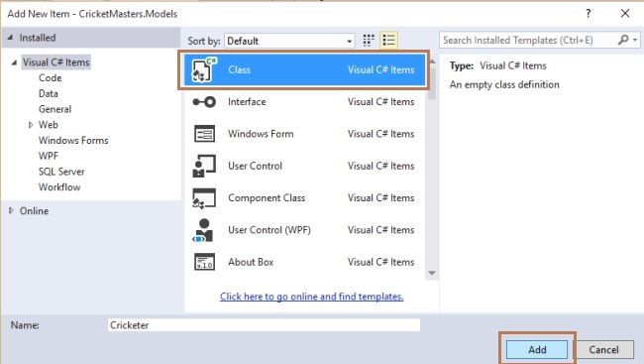Select SQL Server category in tree
The height and width of the screenshot is (364, 644).
point(61,172)
